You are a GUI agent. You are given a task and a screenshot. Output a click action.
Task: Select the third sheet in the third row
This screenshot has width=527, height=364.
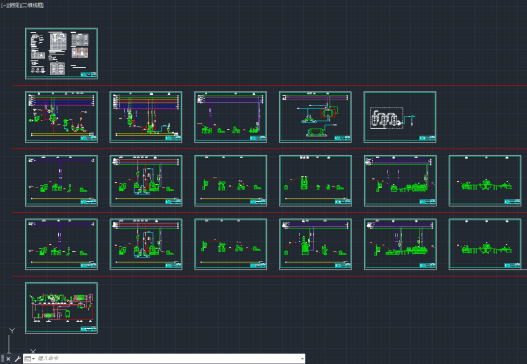pos(231,181)
